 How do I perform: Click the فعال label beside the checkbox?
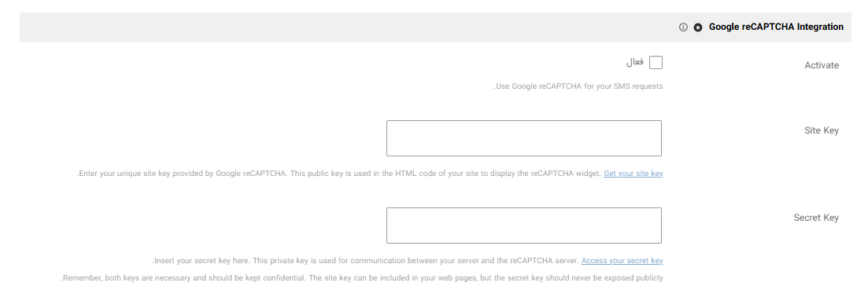[x=635, y=63]
